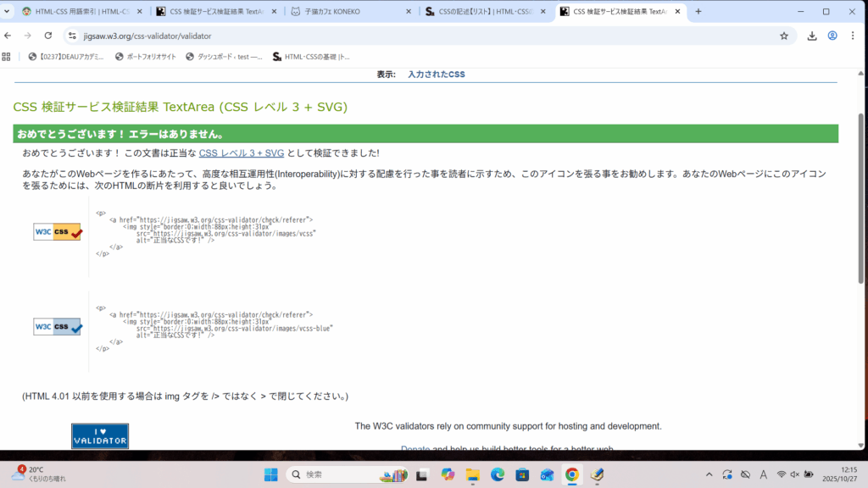Open the Chrome three-dot menu
Viewport: 868px width, 488px height.
(854, 36)
